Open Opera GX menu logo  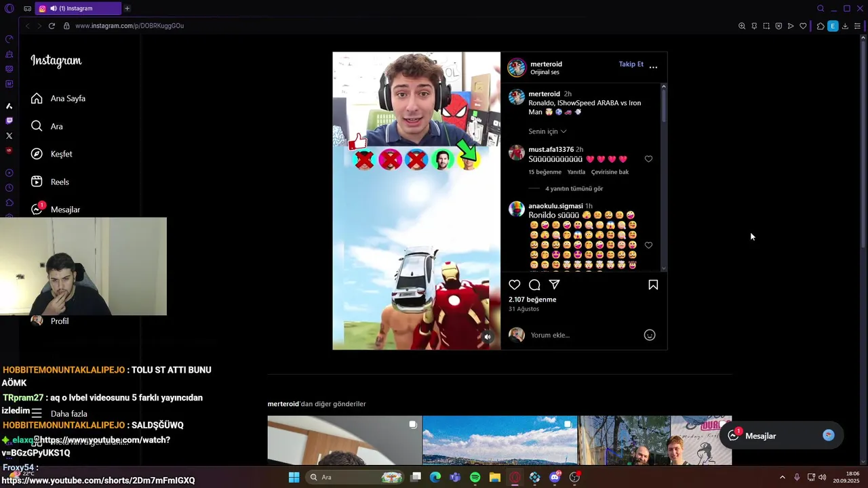point(9,8)
